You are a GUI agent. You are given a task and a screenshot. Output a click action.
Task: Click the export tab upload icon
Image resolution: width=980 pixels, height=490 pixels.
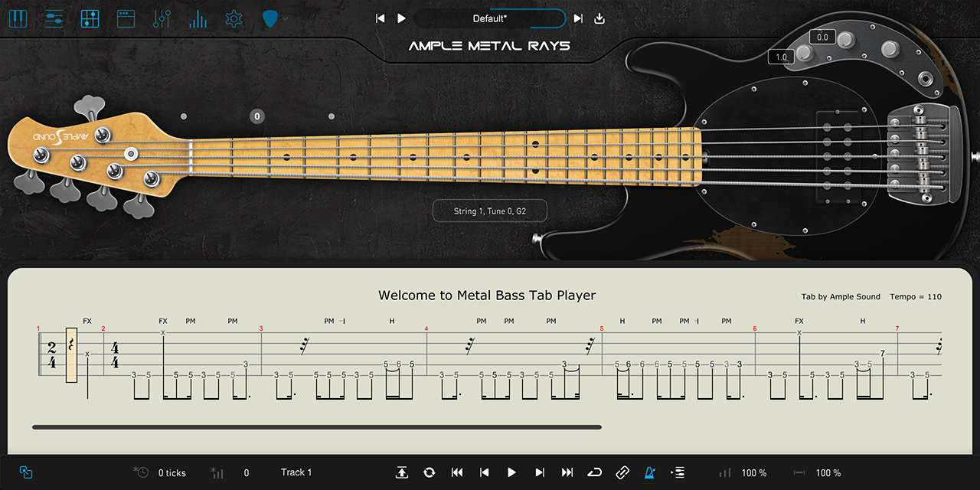click(402, 472)
